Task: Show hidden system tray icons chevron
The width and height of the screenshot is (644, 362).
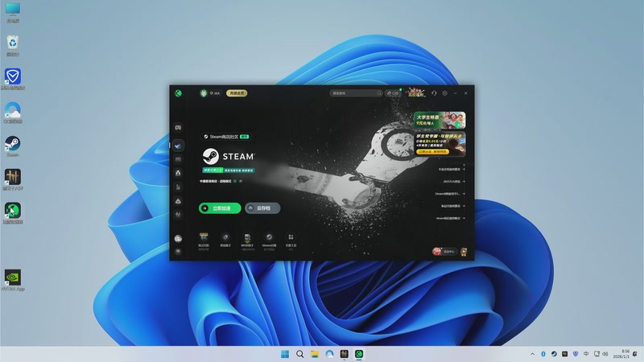Action: coord(533,354)
